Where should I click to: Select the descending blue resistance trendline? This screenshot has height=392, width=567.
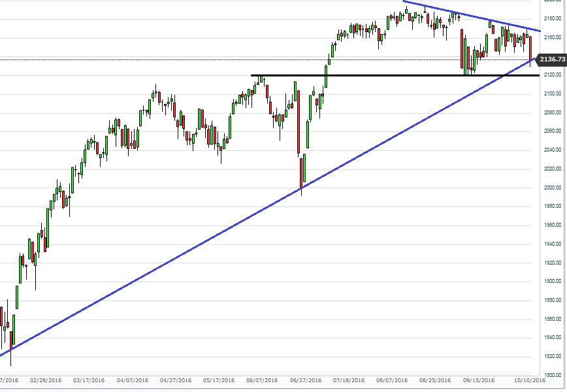[472, 16]
